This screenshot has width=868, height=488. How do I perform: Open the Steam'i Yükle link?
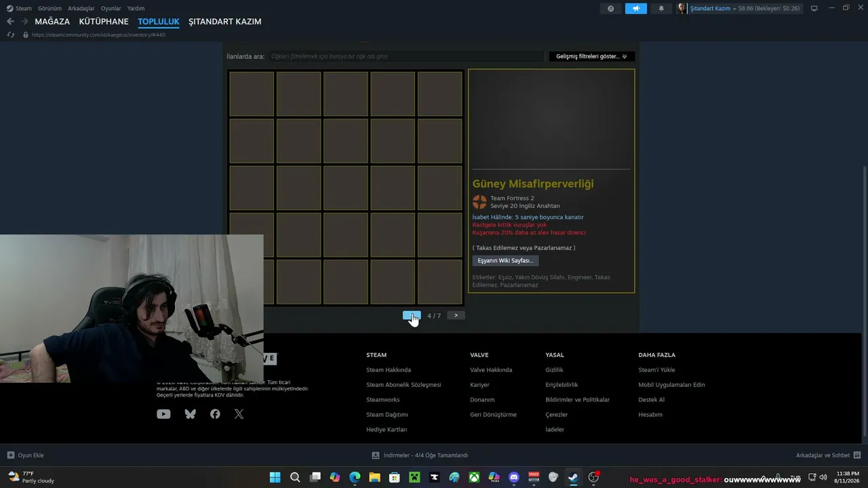click(x=656, y=370)
